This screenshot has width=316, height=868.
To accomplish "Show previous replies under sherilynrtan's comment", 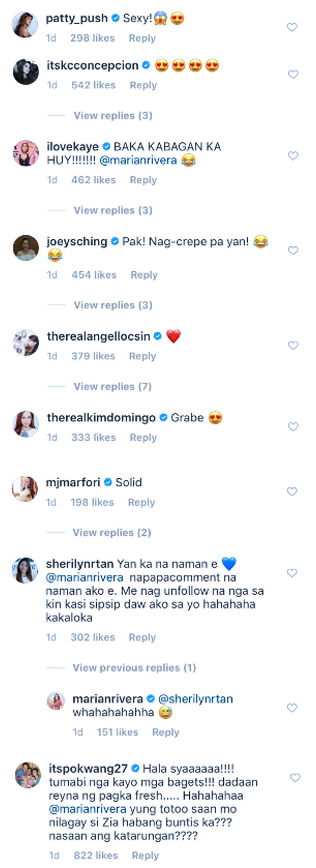I will coord(134,668).
